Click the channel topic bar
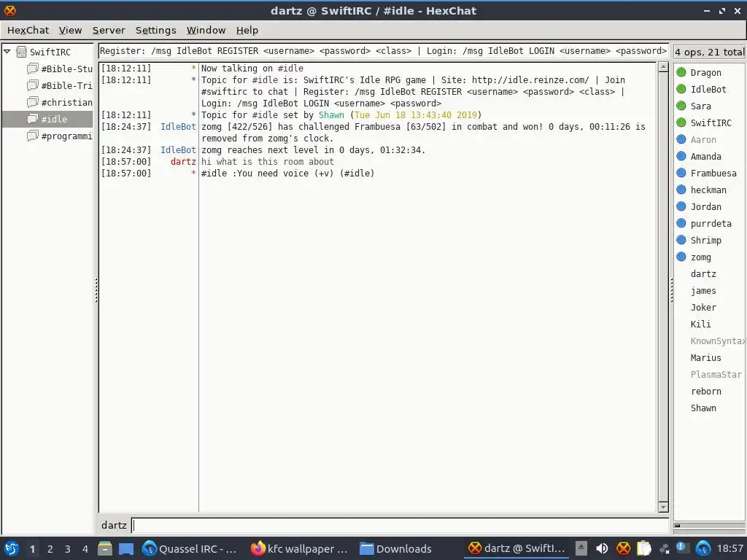 383,51
